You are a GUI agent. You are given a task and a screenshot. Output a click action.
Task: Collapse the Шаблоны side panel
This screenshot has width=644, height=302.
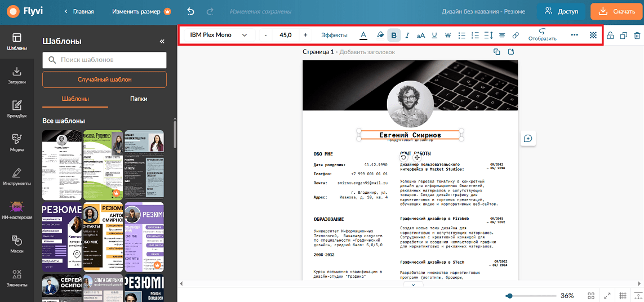[162, 42]
